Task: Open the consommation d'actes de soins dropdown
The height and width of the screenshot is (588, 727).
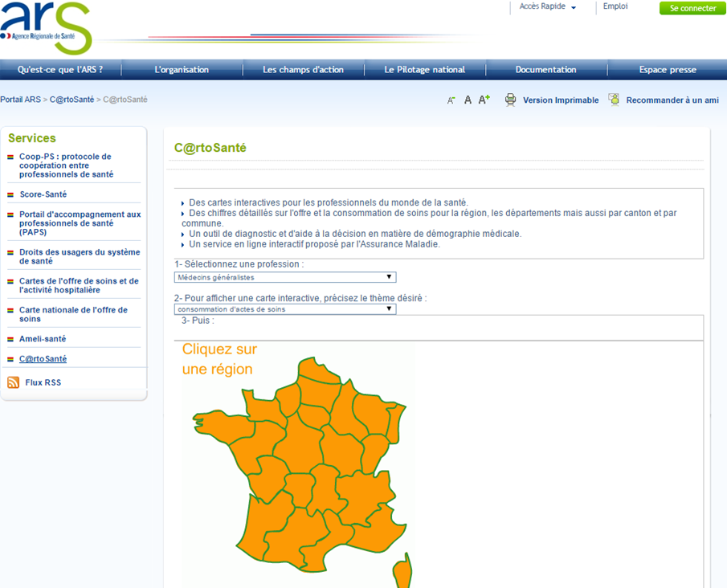Action: 285,309
